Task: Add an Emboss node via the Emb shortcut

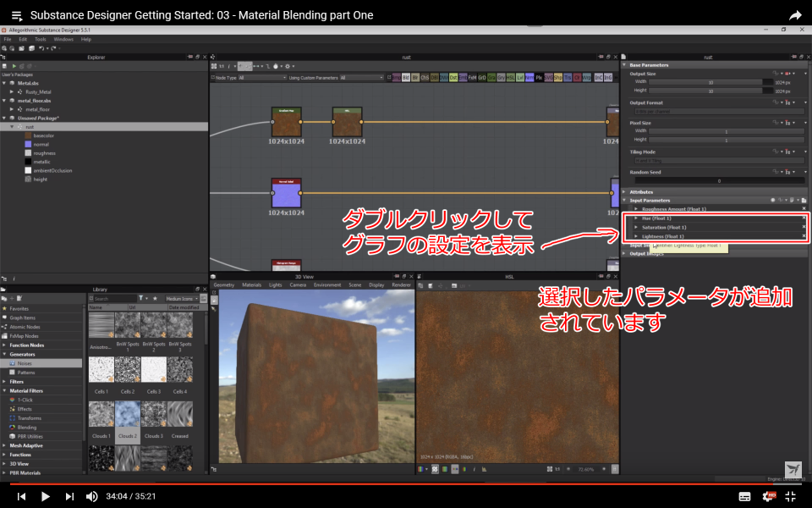Action: click(463, 77)
